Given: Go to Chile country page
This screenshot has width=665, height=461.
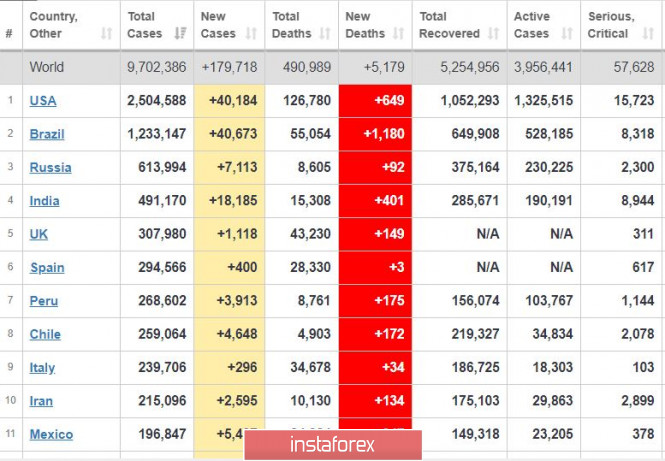Looking at the screenshot, I should 45,335.
